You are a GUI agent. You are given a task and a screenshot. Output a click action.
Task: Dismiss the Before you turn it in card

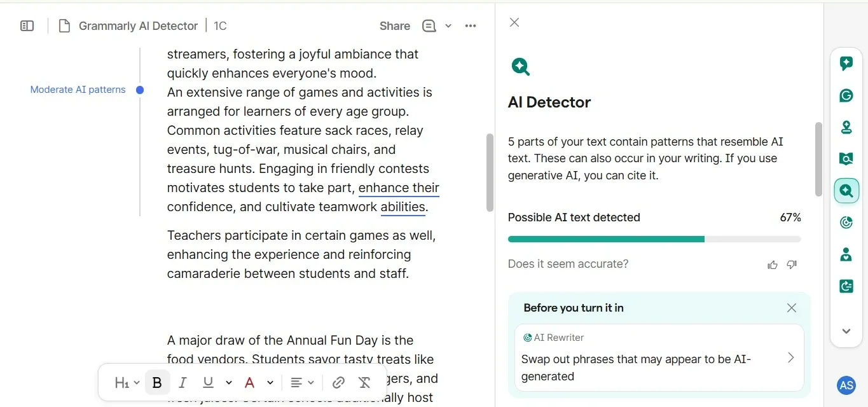(792, 308)
